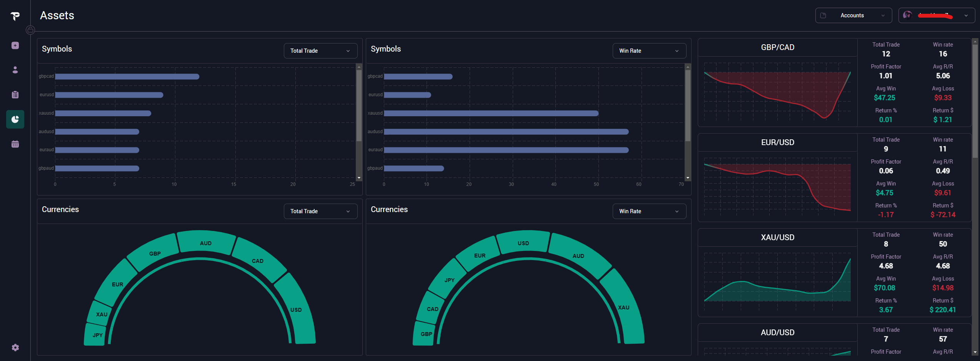
Task: Click the 5.06 Avg R/R value
Action: click(943, 76)
